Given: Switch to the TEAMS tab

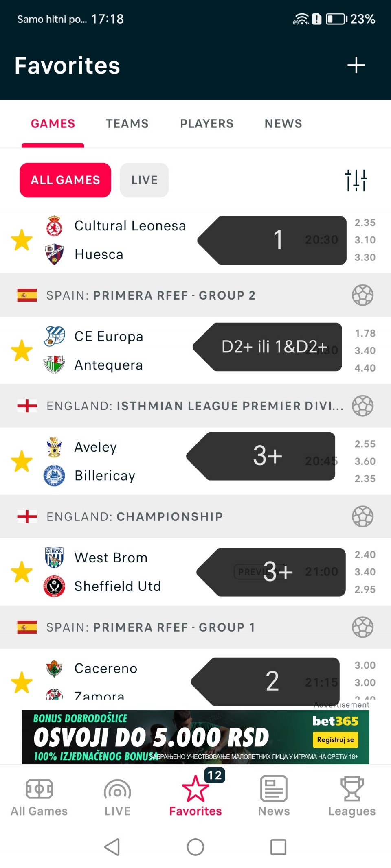Looking at the screenshot, I should coord(127,124).
